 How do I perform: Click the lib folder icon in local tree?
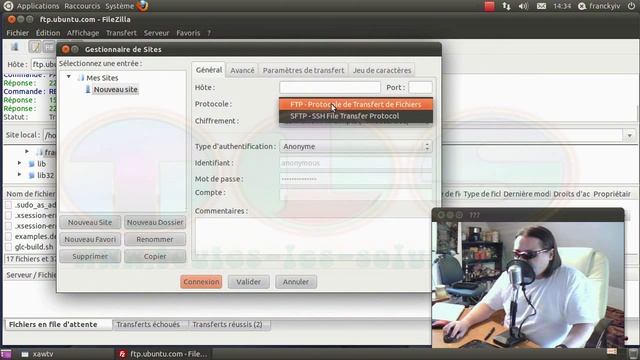tap(31, 164)
